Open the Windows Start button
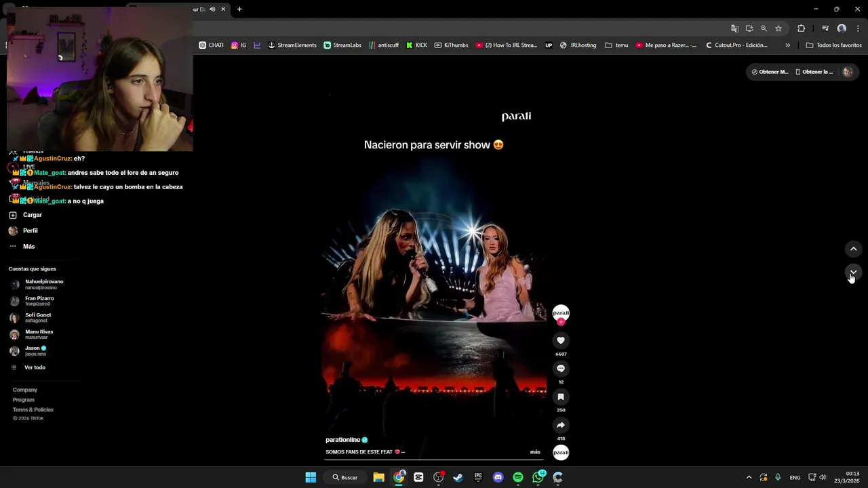 point(311,477)
